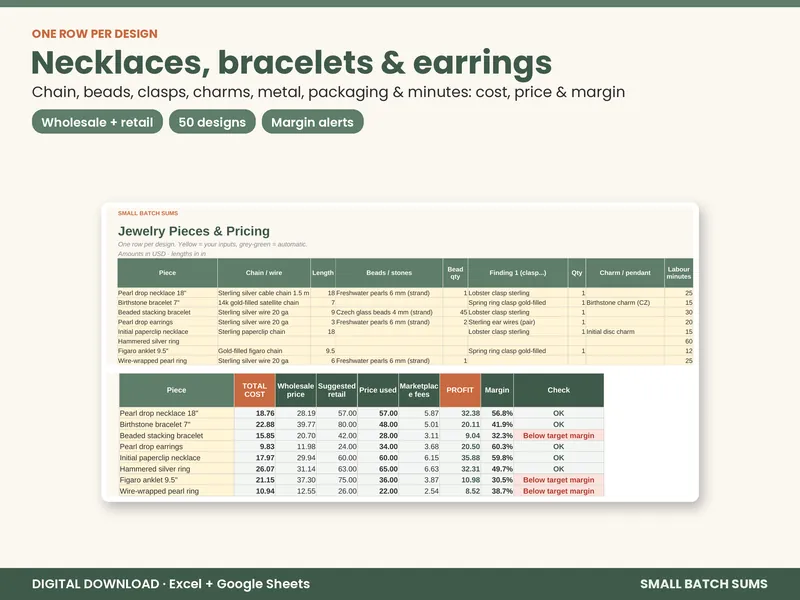Select margin "60.3%" for Pearl drop earrings

coord(497,447)
